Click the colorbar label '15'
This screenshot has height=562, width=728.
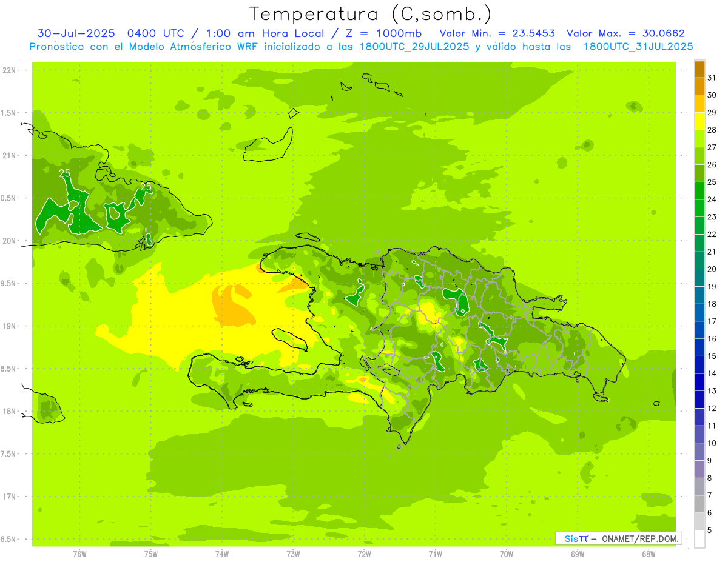click(x=712, y=356)
